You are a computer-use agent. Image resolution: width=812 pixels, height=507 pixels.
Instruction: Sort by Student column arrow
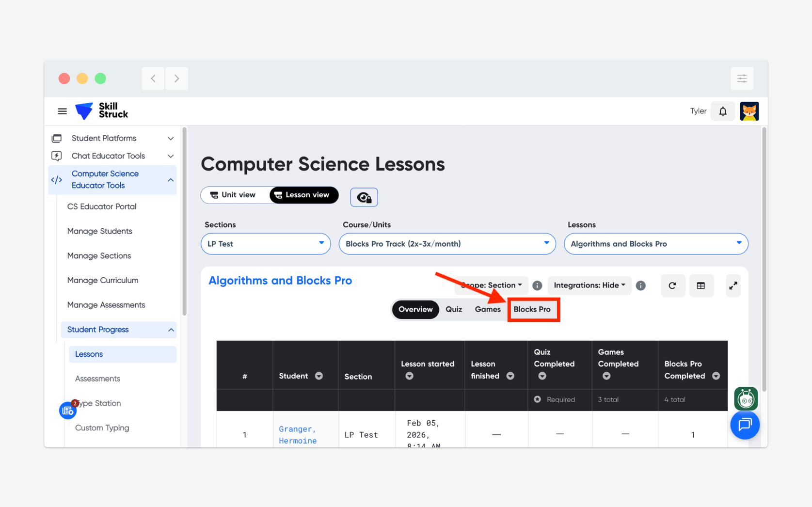tap(318, 376)
